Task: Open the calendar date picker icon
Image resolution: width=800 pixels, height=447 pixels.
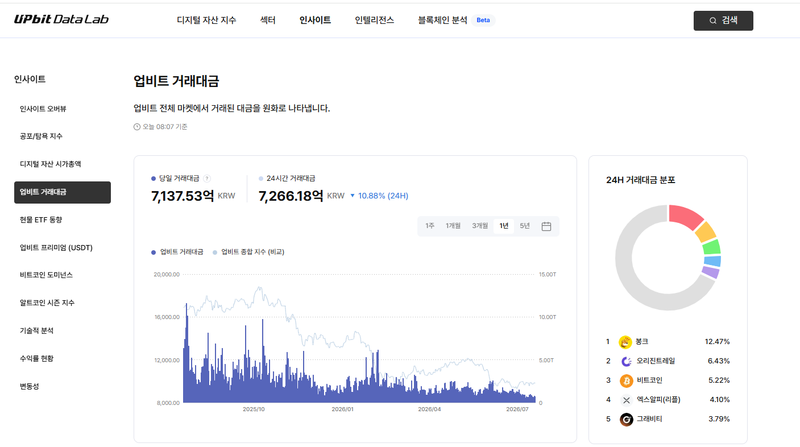Action: [546, 226]
